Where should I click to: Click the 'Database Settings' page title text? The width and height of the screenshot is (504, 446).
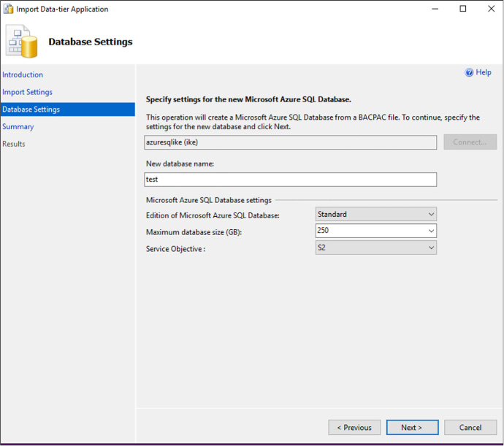[91, 42]
